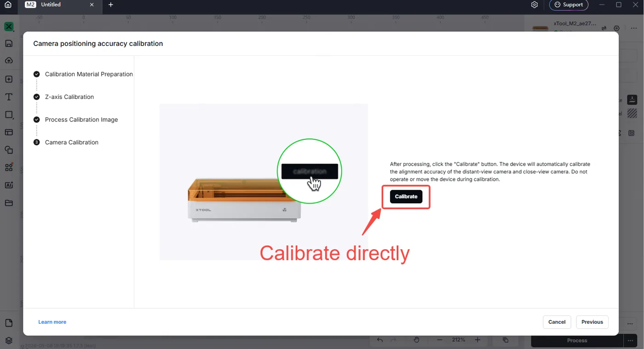Click the combine shapes icon in sidebar
Screen dimensions: 644x349
pyautogui.click(x=9, y=150)
